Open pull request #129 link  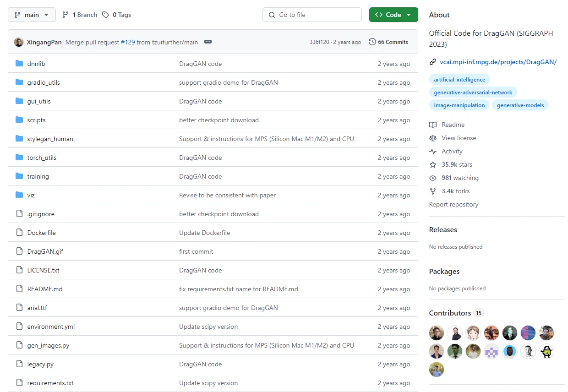pos(128,42)
